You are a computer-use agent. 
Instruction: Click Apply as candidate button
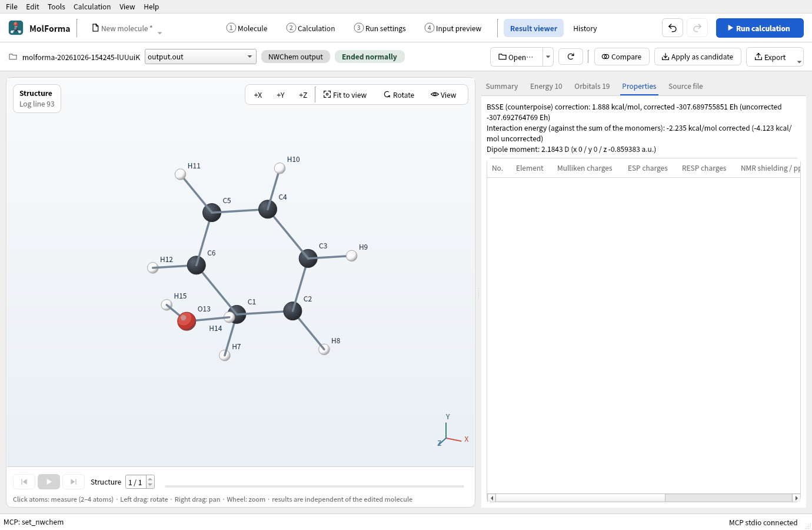coord(697,57)
